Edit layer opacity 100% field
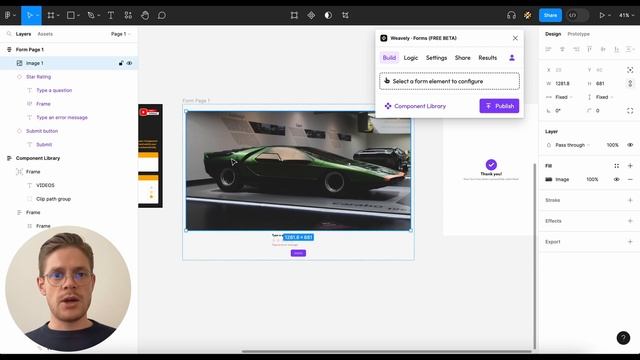The image size is (640, 360). point(612,145)
